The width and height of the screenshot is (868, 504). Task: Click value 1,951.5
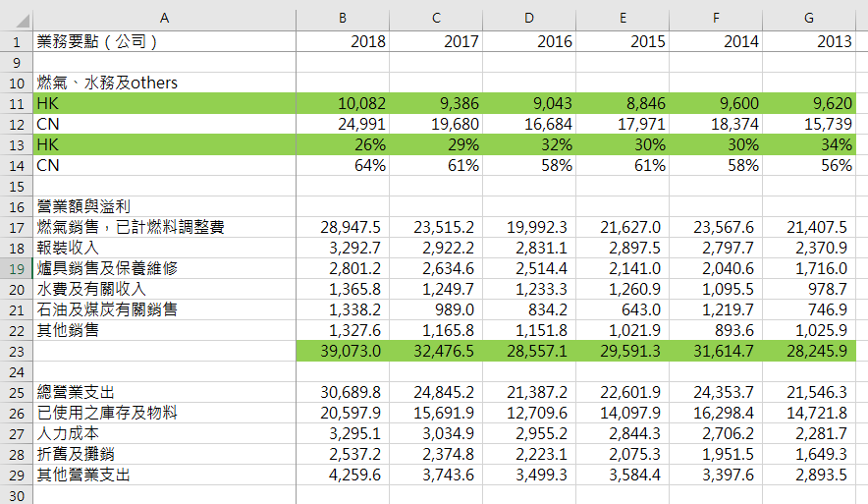[716, 454]
